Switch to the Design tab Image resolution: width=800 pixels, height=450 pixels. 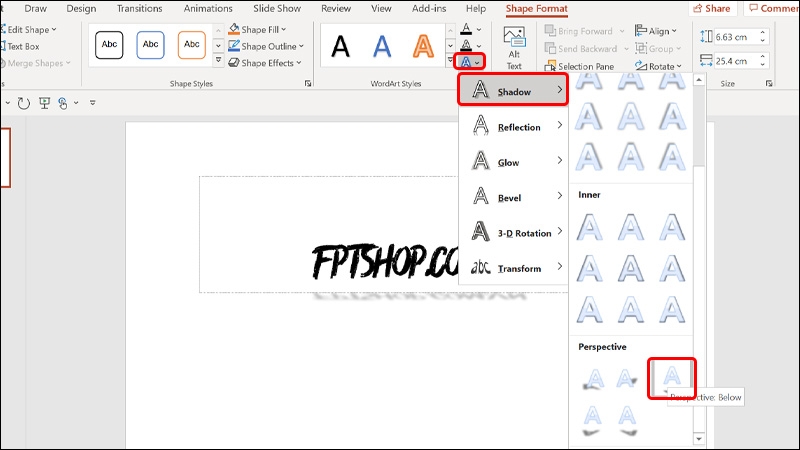(81, 9)
